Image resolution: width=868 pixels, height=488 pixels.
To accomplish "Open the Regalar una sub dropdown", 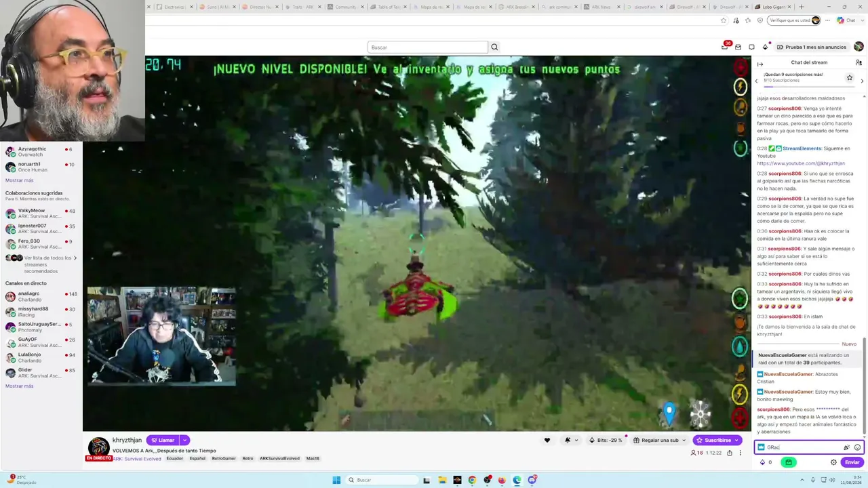I will 660,440.
